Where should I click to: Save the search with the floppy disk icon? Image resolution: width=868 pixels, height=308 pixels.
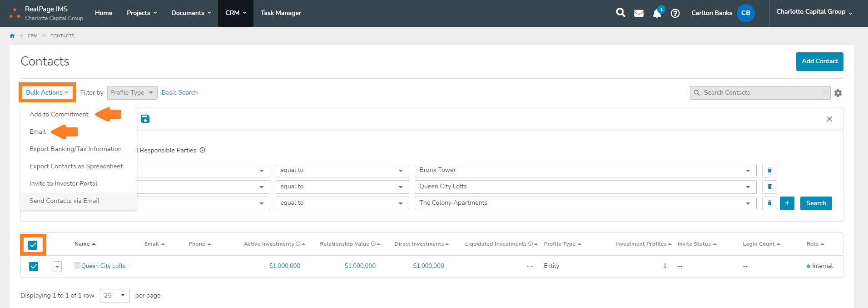click(145, 119)
